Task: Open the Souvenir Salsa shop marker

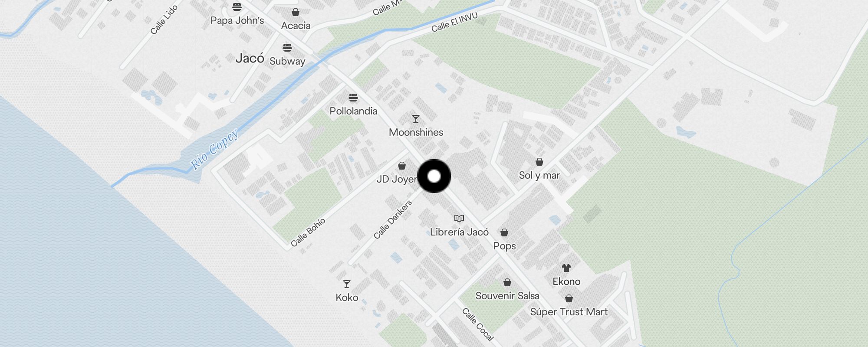Action: pyautogui.click(x=507, y=283)
